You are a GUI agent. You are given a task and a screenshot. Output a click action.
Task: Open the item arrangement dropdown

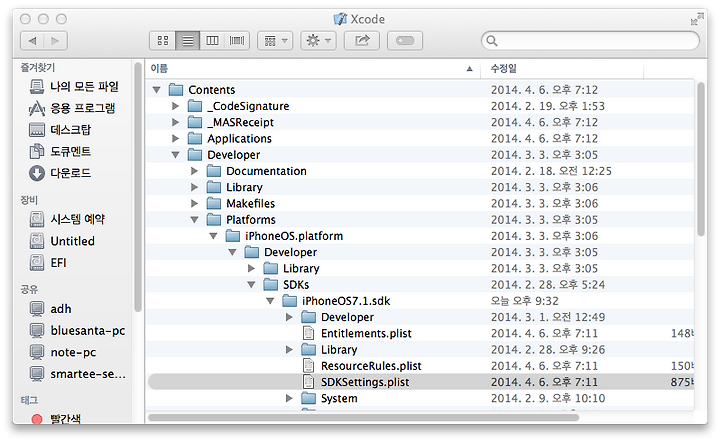(x=276, y=41)
